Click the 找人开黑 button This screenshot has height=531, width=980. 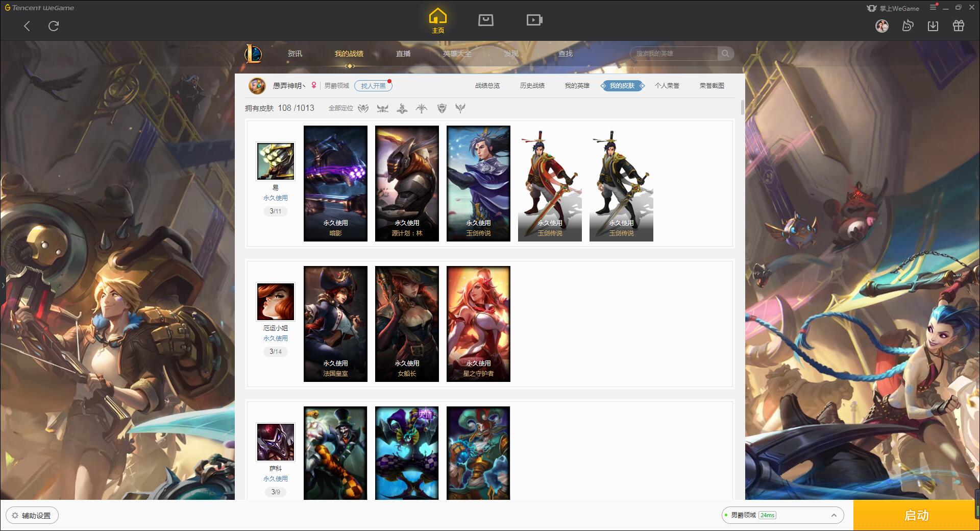click(373, 86)
